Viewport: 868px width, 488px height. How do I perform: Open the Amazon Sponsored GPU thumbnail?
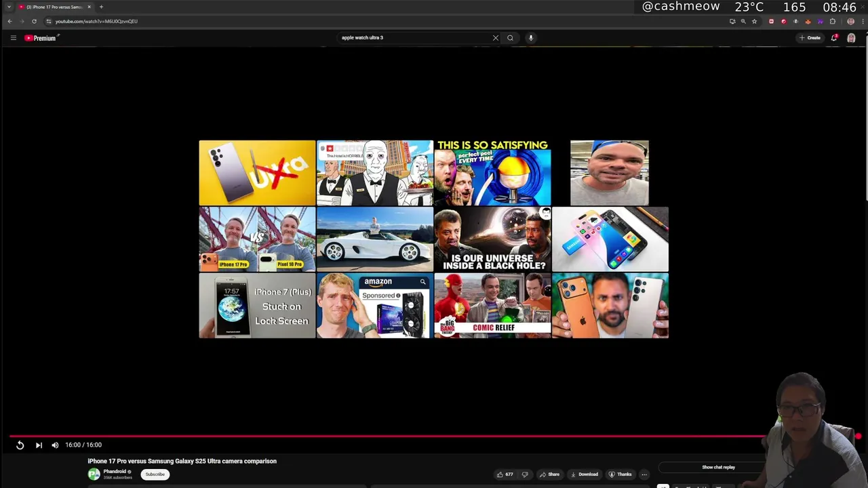click(375, 306)
